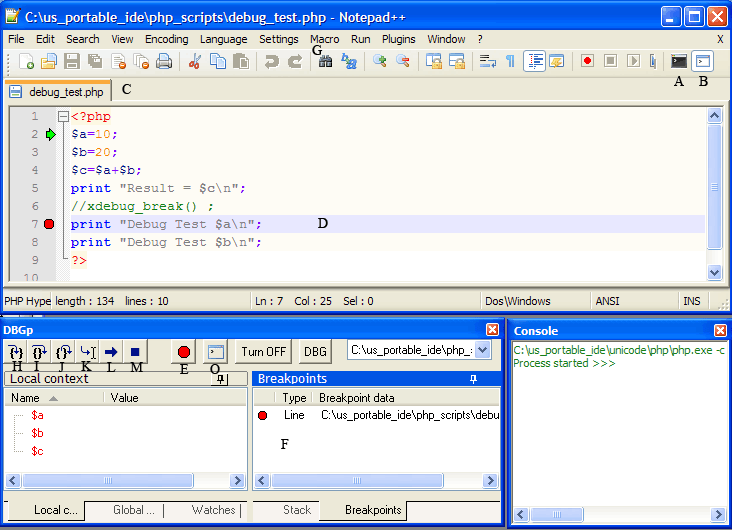Sort variables by the Name column header
The image size is (732, 530).
(x=54, y=398)
